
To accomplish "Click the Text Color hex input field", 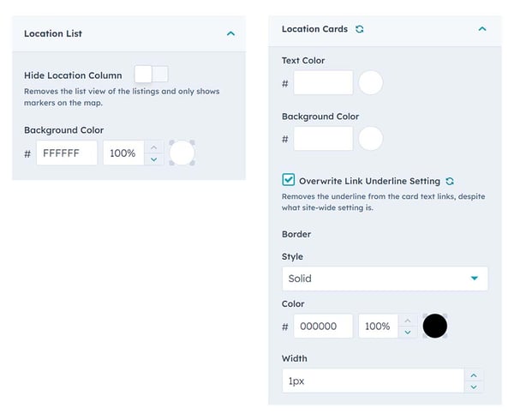I will tap(323, 83).
